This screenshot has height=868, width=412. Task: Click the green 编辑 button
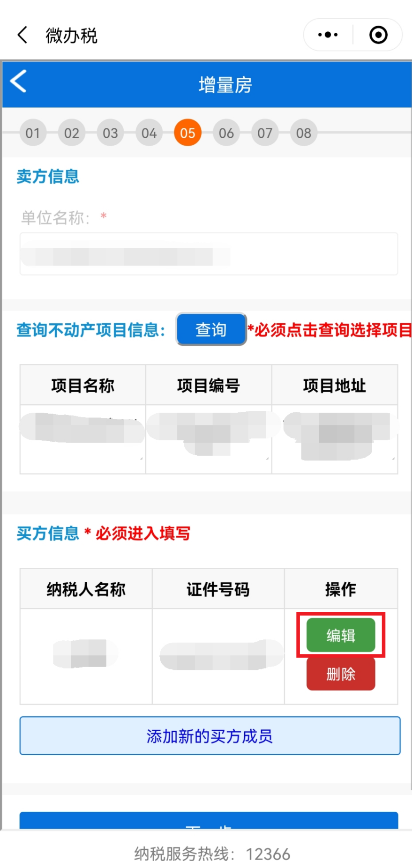[x=341, y=635]
